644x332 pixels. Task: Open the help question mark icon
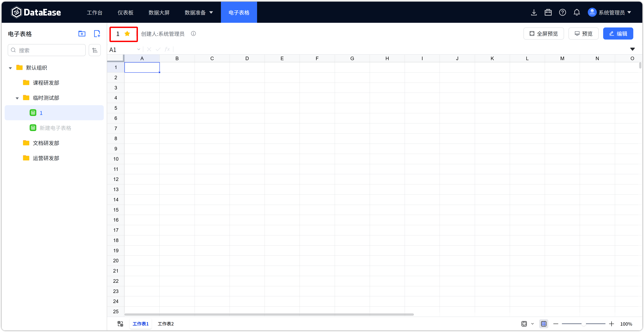click(x=562, y=12)
